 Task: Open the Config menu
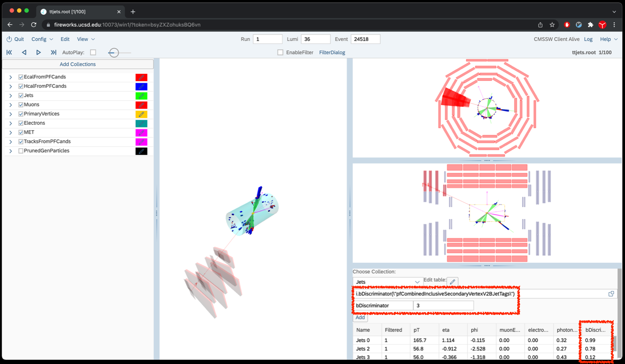pos(42,39)
